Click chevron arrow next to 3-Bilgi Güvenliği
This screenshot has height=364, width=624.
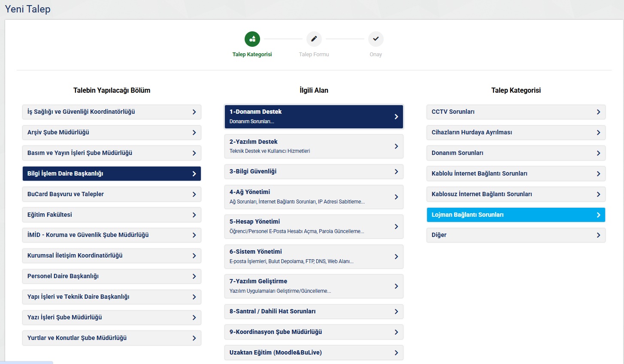point(396,172)
